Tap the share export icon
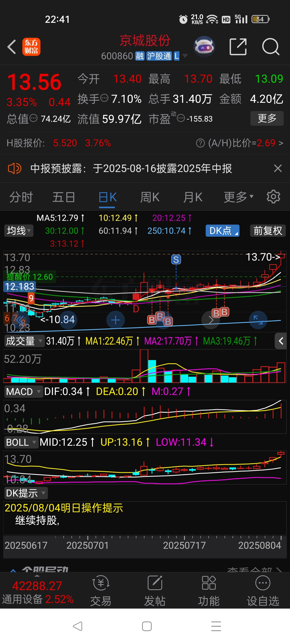The height and width of the screenshot is (644, 290). [238, 47]
